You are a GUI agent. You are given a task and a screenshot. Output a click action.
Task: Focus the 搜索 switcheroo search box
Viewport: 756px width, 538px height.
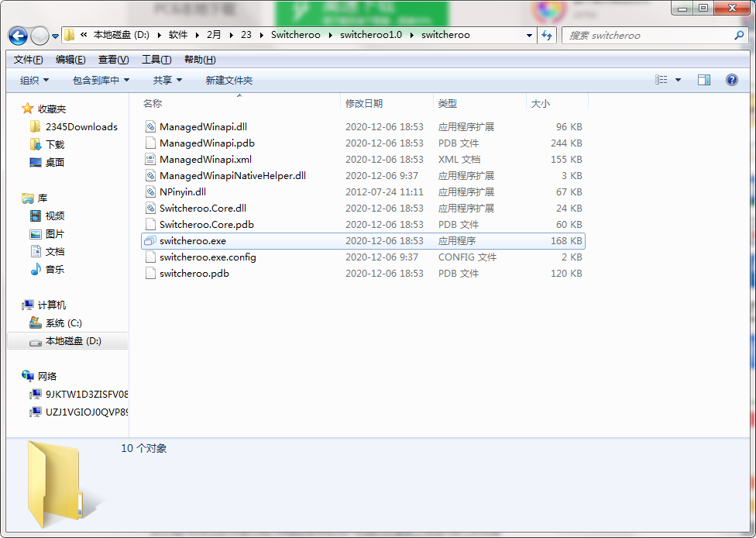tap(655, 35)
